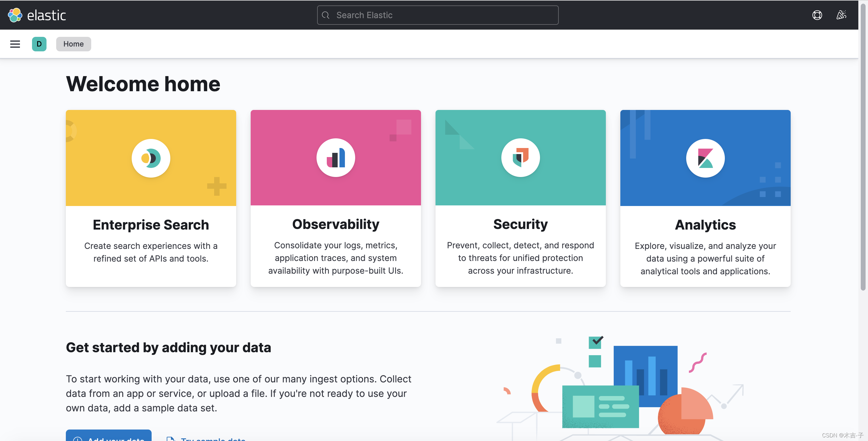Click the Search Elastic input field
868x441 pixels.
coord(438,14)
